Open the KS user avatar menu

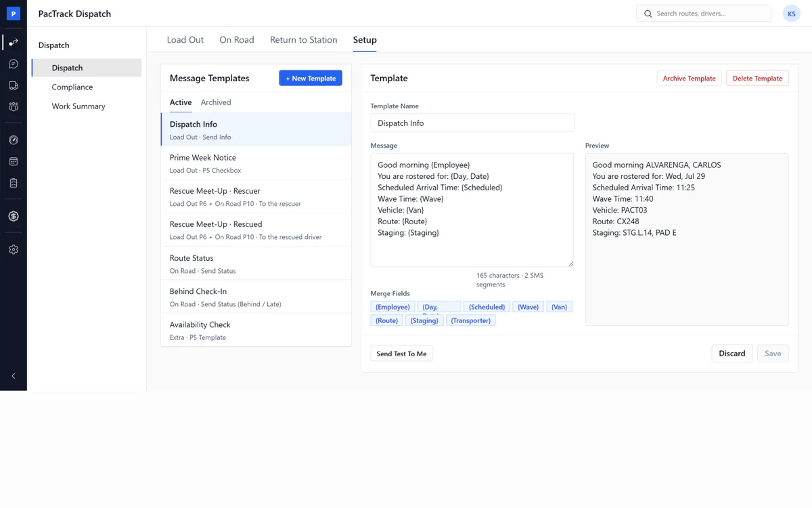791,14
